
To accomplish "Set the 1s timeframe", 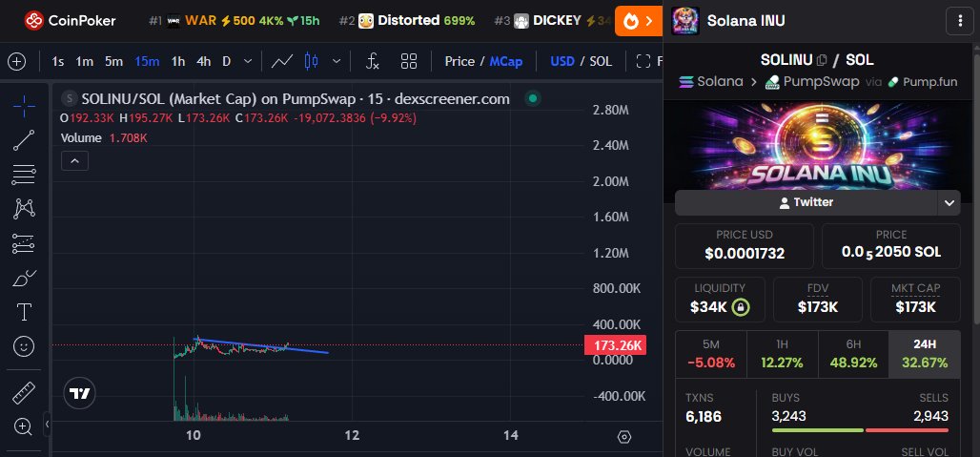I will coord(58,61).
